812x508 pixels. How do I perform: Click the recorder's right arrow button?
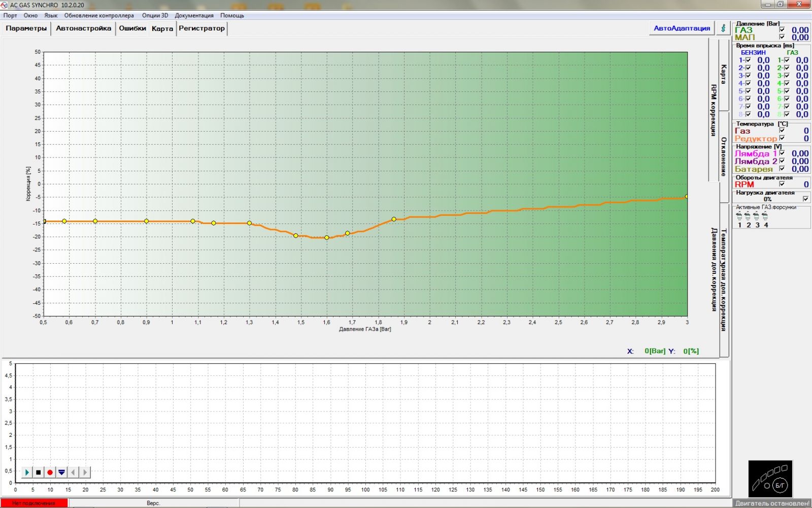85,472
